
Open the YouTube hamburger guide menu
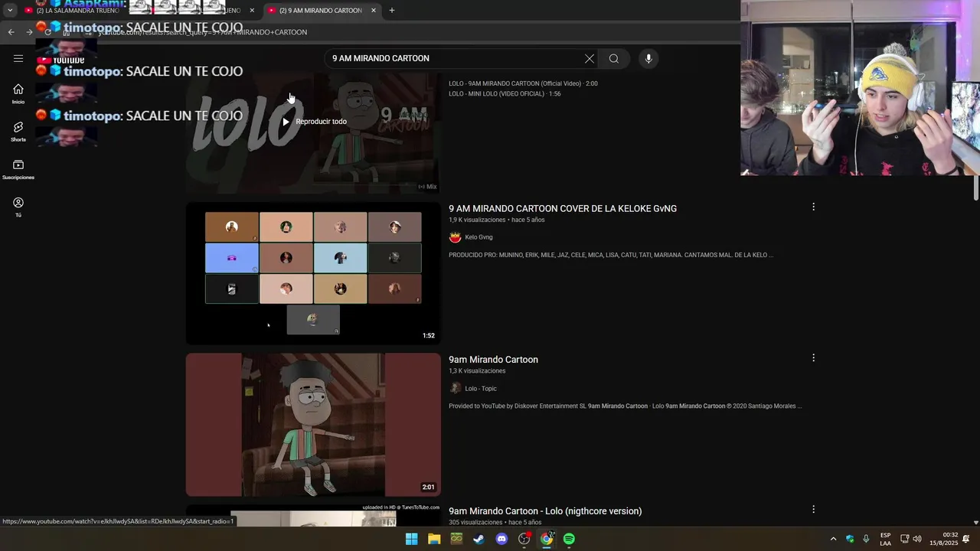18,58
